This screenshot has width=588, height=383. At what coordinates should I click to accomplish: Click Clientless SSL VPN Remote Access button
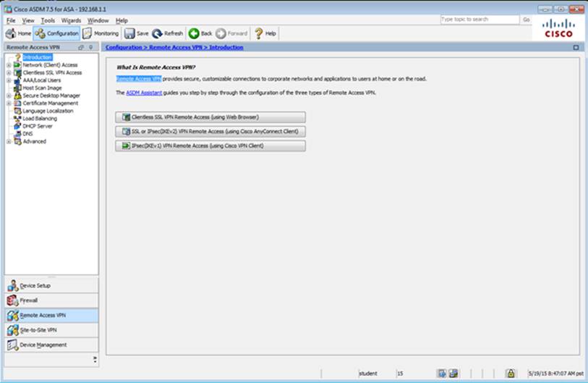pyautogui.click(x=210, y=117)
